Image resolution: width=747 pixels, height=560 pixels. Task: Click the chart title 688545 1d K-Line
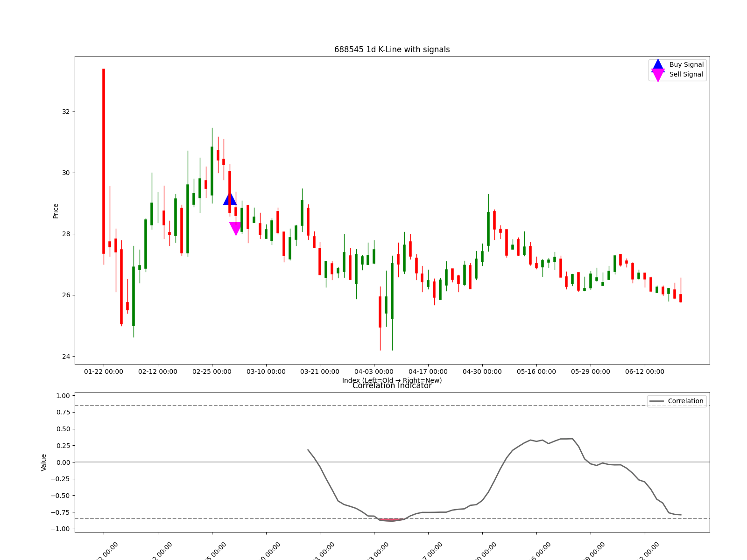[x=392, y=49]
